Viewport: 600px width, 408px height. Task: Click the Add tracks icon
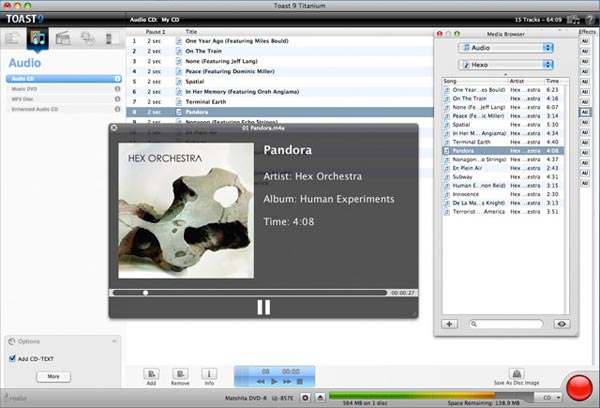click(x=151, y=373)
